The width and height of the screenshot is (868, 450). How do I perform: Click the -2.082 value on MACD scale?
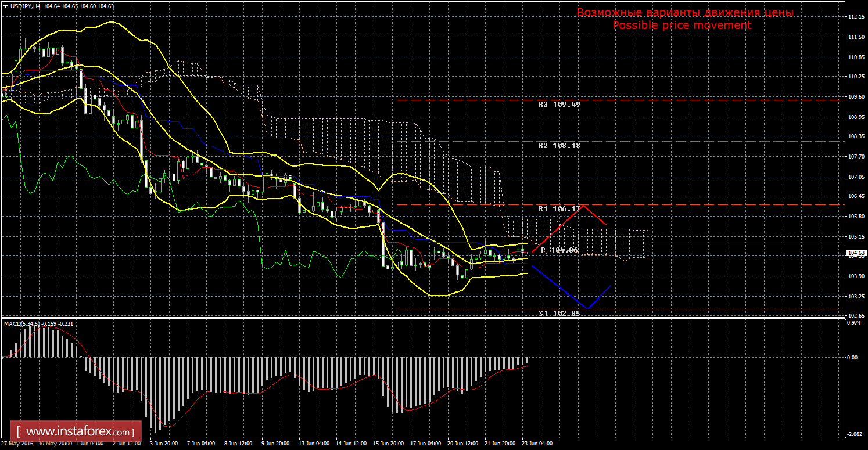point(854,434)
